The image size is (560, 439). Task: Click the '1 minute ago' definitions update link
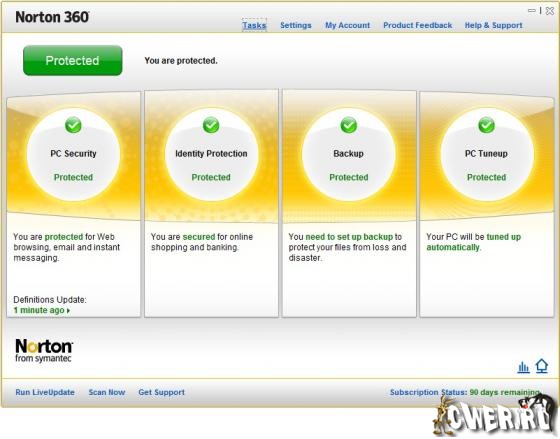tap(39, 310)
